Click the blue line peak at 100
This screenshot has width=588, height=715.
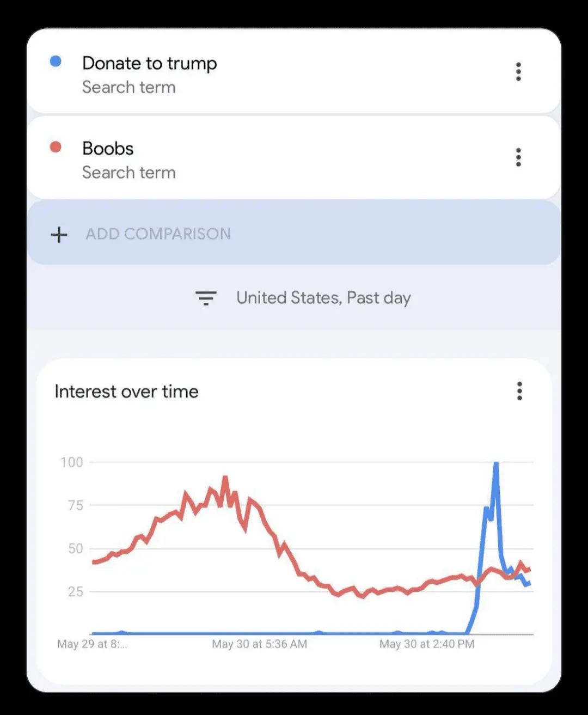(496, 464)
